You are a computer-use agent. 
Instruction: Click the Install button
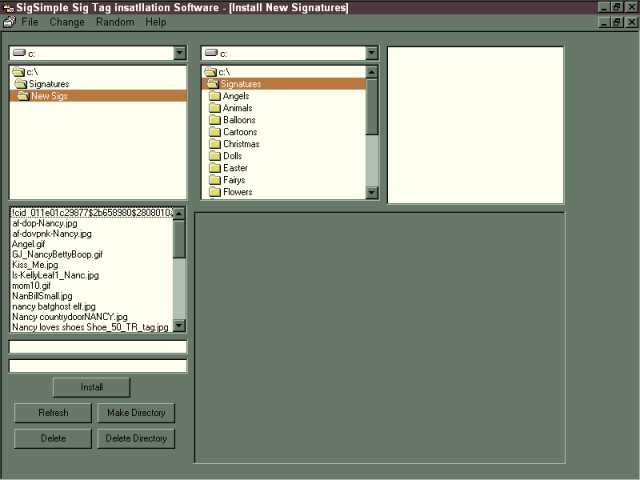pyautogui.click(x=92, y=387)
